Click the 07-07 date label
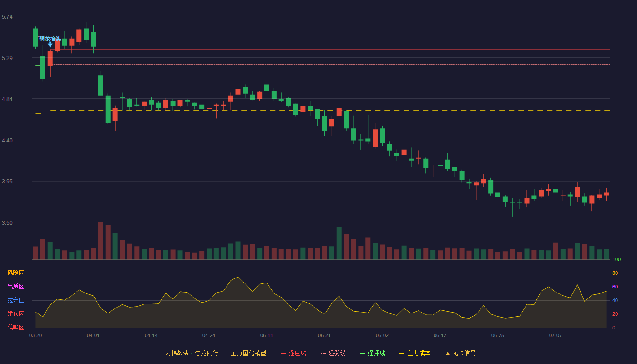The image size is (637, 364). [x=556, y=335]
